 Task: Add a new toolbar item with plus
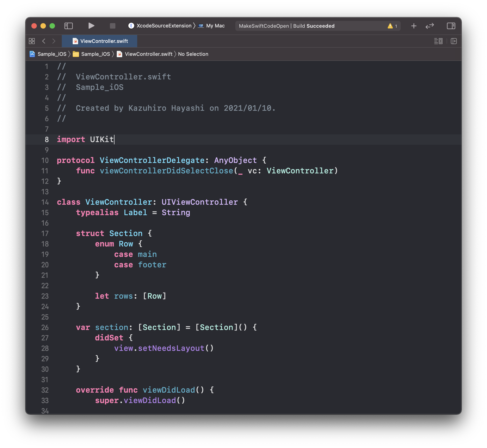coord(414,26)
